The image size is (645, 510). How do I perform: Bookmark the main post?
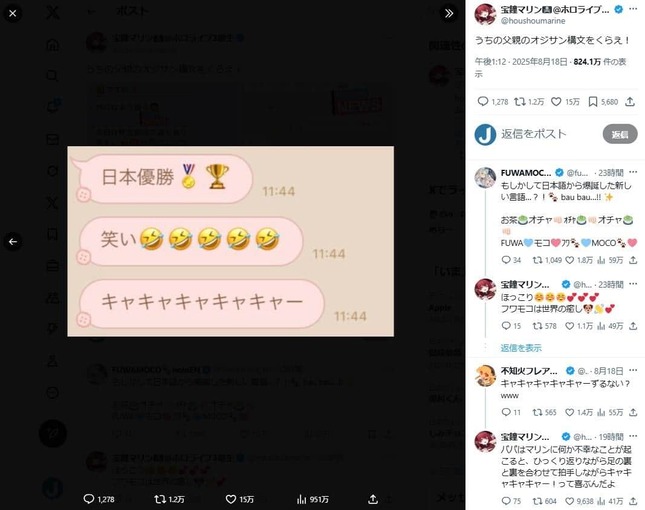pos(592,102)
